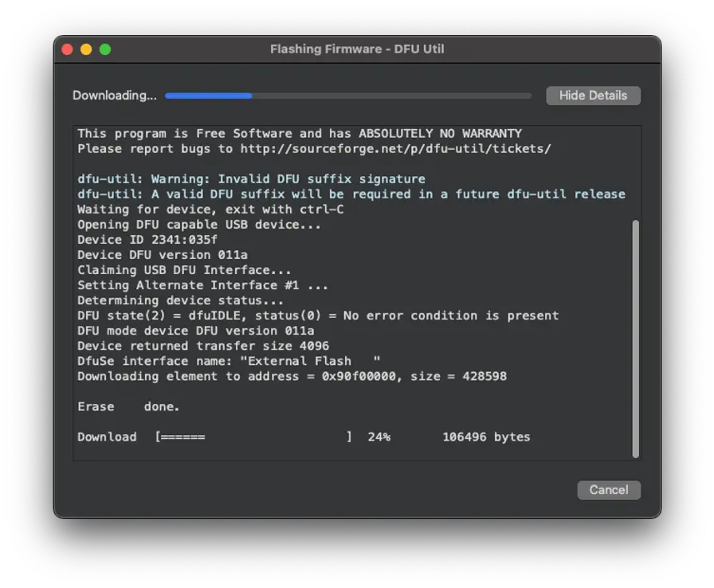Click the sourceforge.net tickets URL in the log

[395, 149]
